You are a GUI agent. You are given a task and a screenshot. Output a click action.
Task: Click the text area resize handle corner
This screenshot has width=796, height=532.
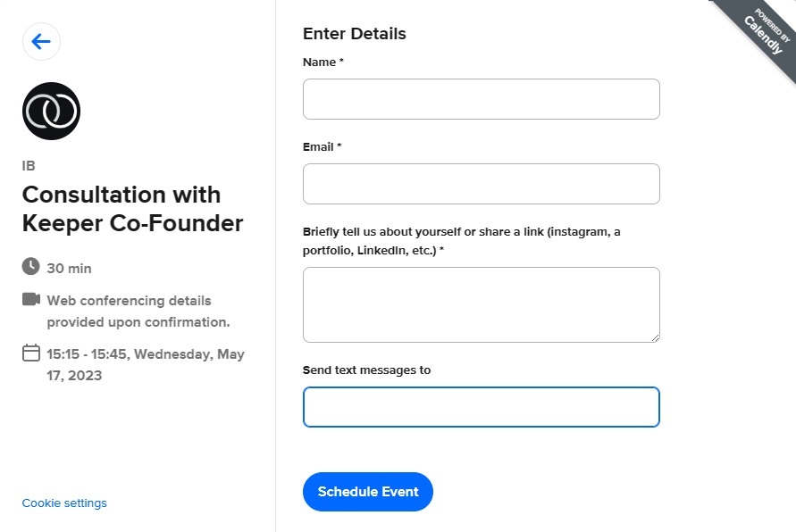[x=656, y=337]
